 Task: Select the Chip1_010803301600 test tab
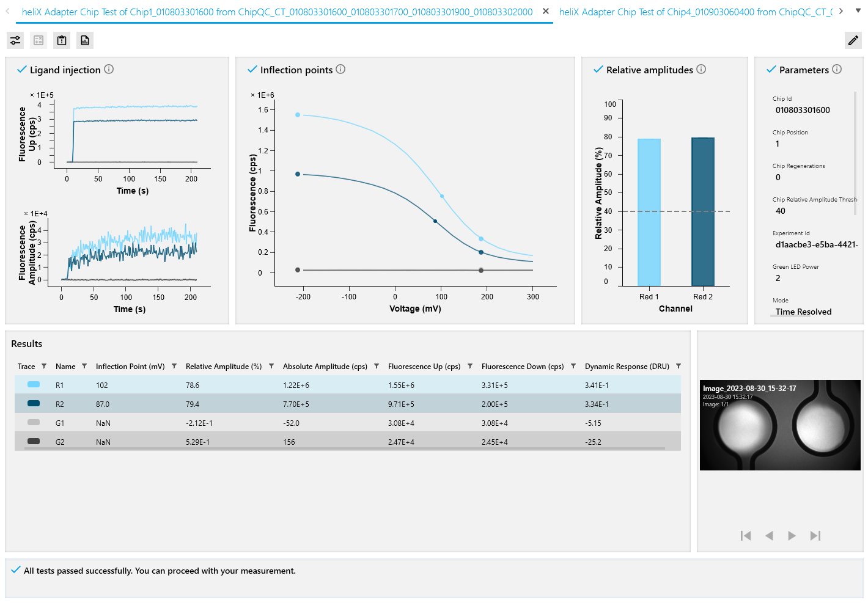pos(277,12)
